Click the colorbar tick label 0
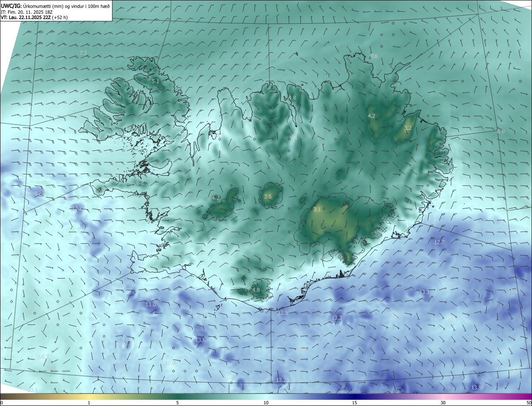The image size is (532, 406). coord(2,403)
